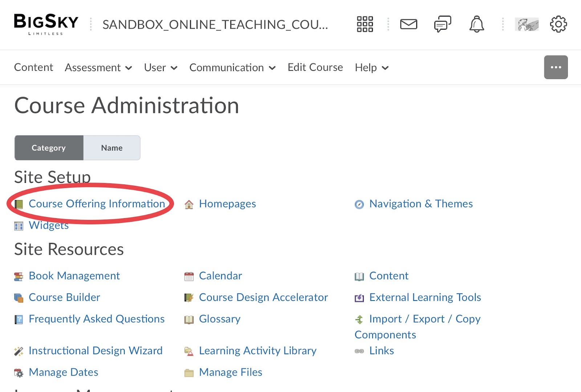Open the subscription alerts chat icon
This screenshot has height=392, width=581.
[x=443, y=24]
